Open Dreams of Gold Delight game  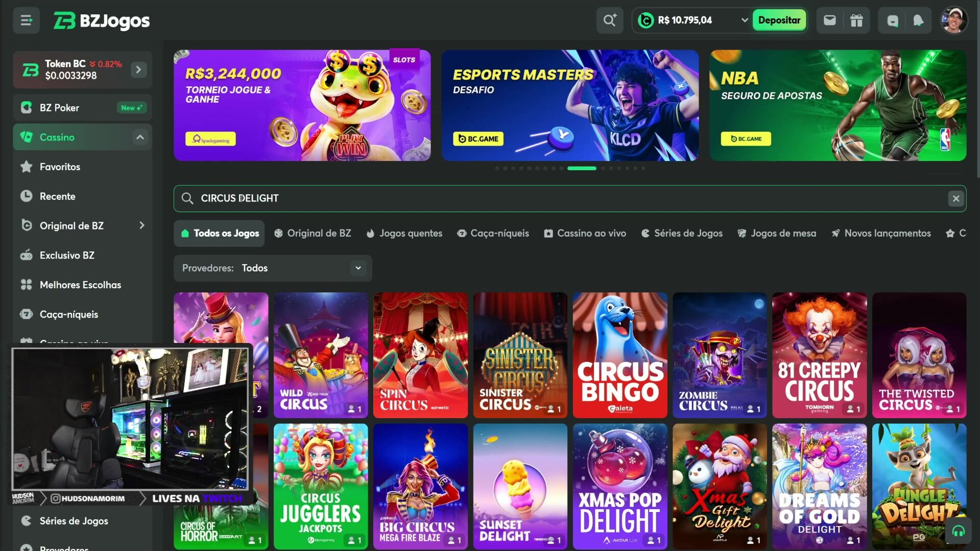(819, 486)
